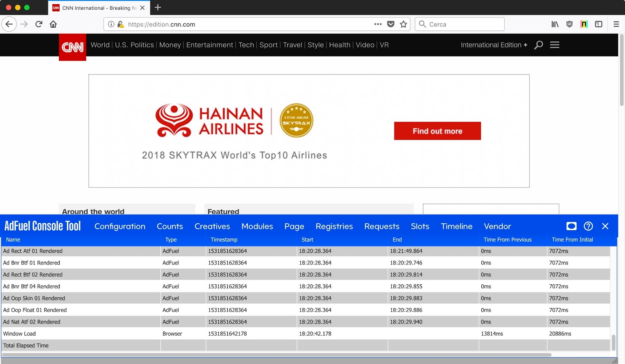Screen dimensions: 625x364
Task: Select the 20886ms time value
Action: pos(560,334)
